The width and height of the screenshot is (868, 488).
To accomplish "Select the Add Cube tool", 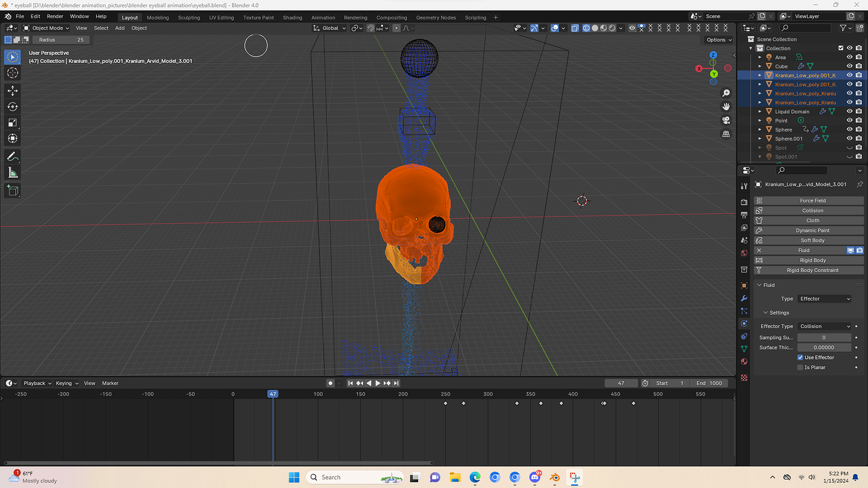I will tap(13, 191).
